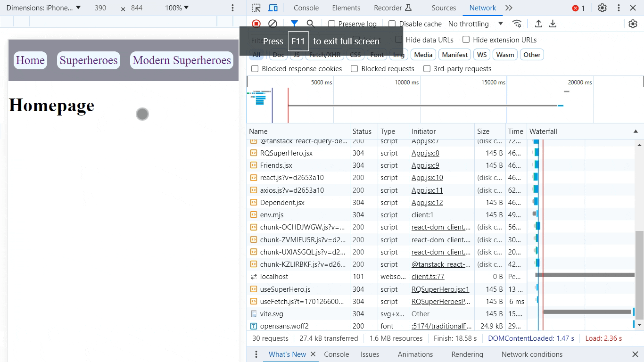Open DevTools settings gear
The image size is (644, 362).
(x=602, y=8)
